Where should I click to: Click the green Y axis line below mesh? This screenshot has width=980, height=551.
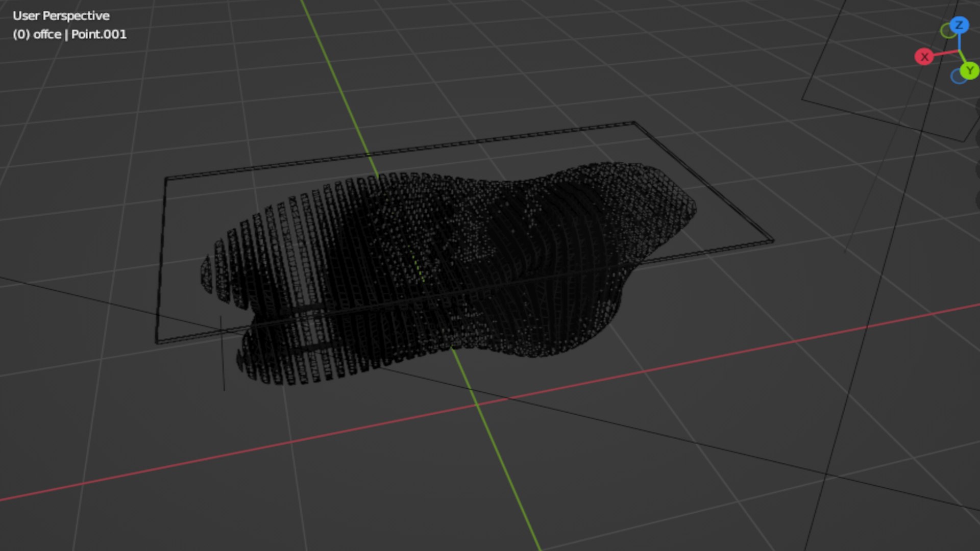click(500, 459)
